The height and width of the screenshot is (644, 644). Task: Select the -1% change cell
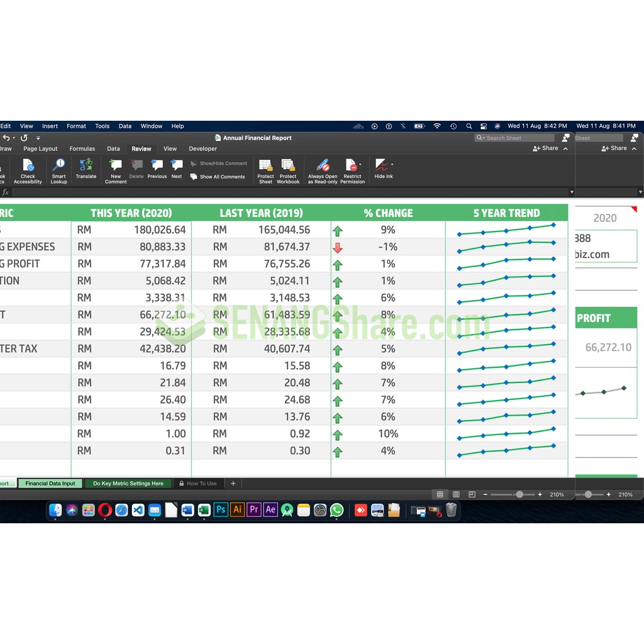(388, 247)
